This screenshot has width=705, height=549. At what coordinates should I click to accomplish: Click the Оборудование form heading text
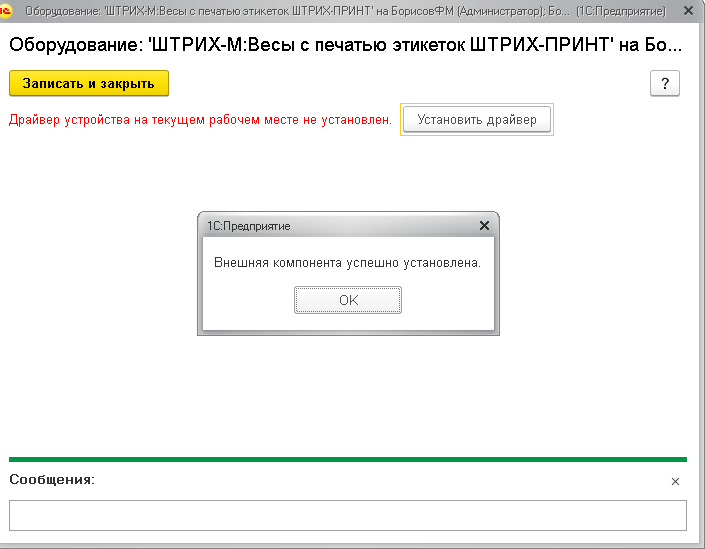coord(345,45)
